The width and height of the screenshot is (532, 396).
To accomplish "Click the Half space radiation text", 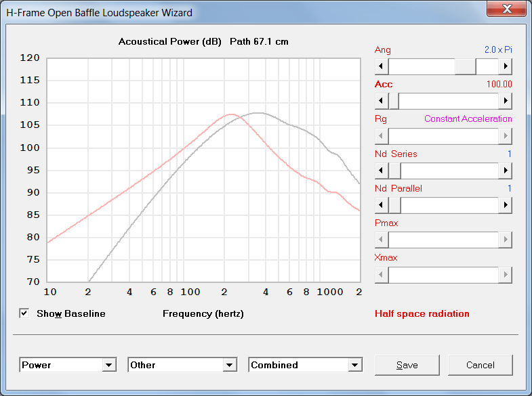I will [x=422, y=313].
